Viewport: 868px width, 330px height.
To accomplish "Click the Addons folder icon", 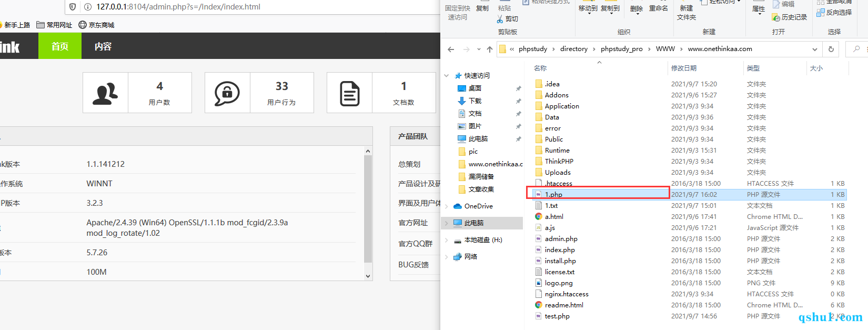I will click(539, 95).
